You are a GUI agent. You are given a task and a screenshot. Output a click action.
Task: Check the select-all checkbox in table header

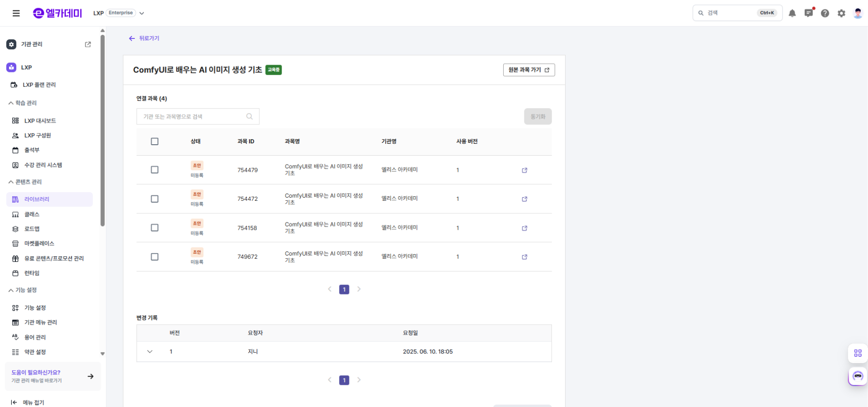click(x=155, y=142)
